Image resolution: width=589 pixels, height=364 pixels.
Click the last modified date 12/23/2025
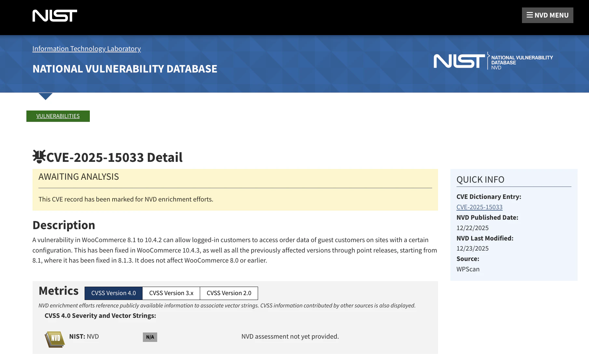point(473,248)
